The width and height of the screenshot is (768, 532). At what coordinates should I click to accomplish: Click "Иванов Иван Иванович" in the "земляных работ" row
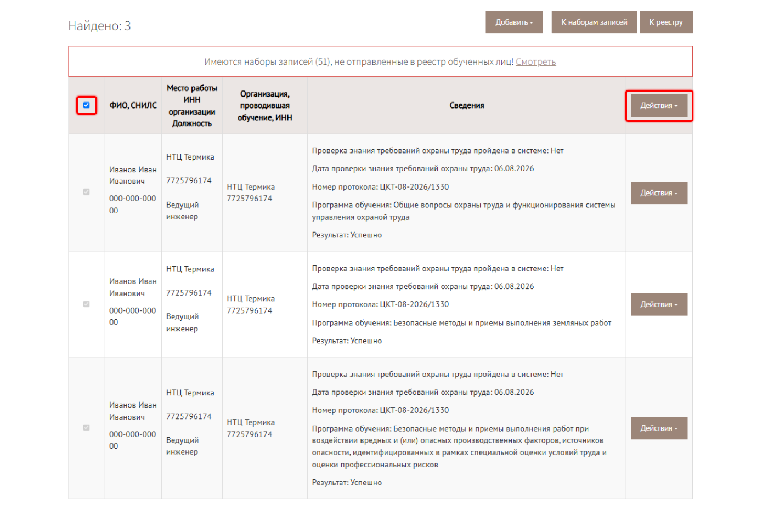133,287
